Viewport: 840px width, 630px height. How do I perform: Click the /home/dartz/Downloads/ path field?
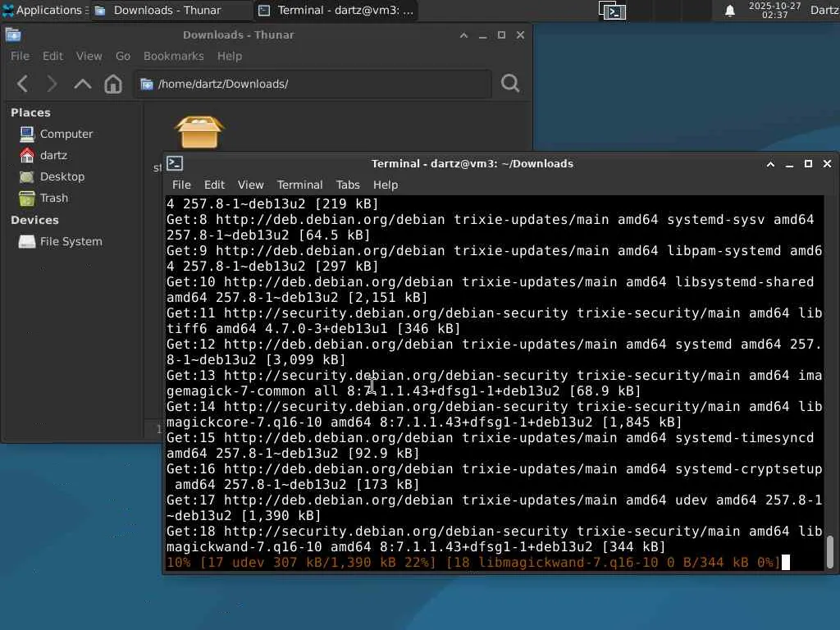(313, 84)
